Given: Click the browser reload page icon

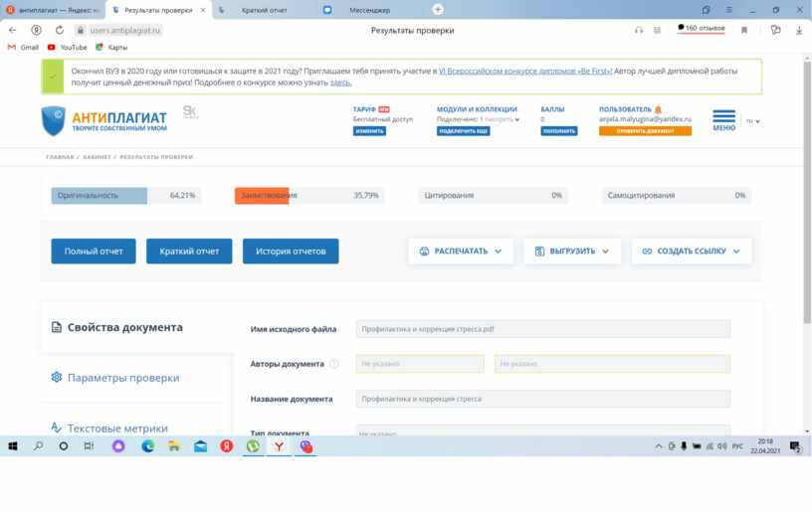Looking at the screenshot, I should coord(60,30).
